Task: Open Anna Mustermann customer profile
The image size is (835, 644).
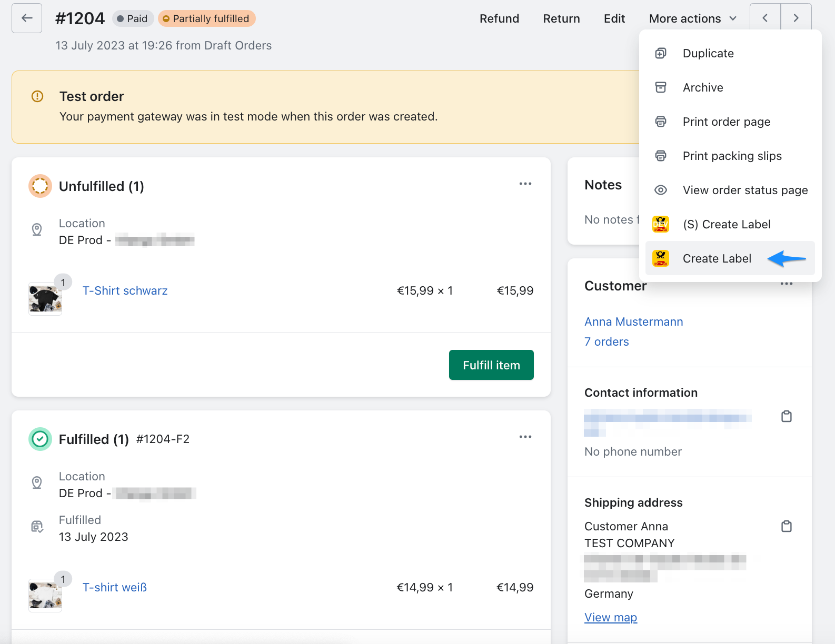Action: click(633, 322)
